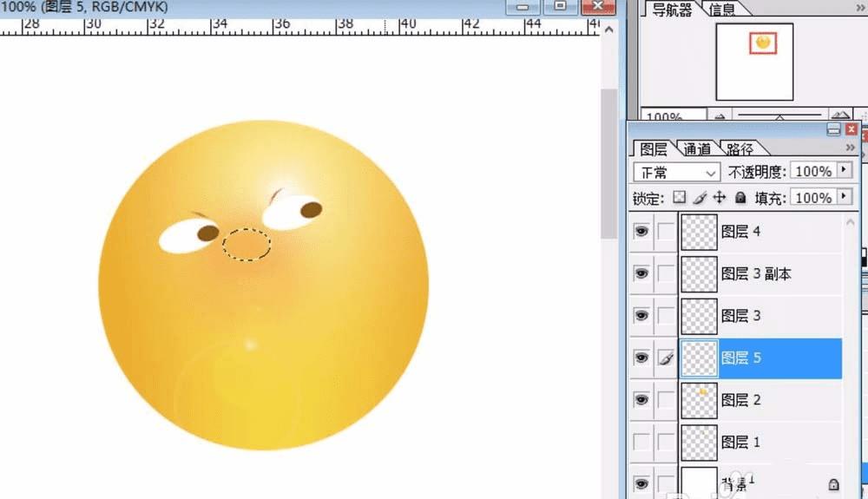Select layer 图层 4 by its name

740,231
